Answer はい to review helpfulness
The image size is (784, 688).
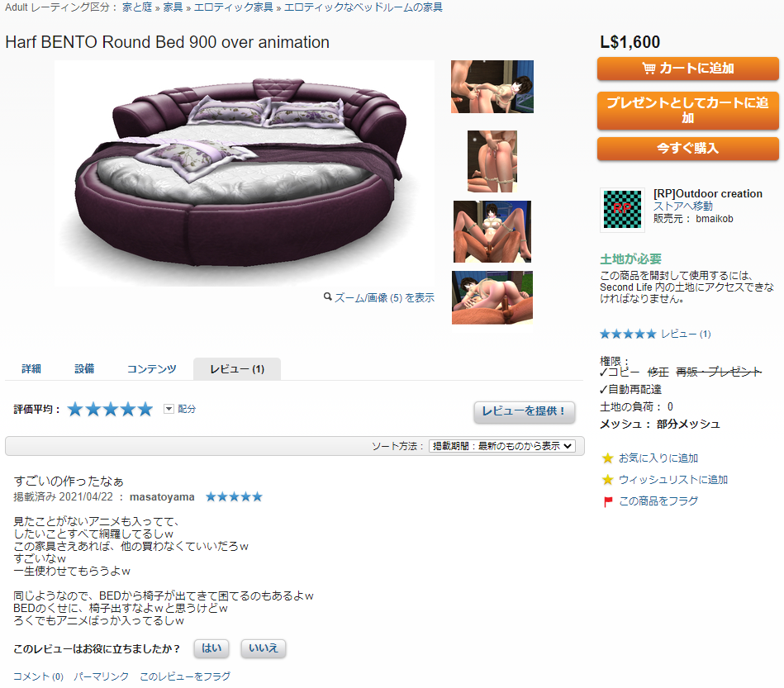point(211,648)
